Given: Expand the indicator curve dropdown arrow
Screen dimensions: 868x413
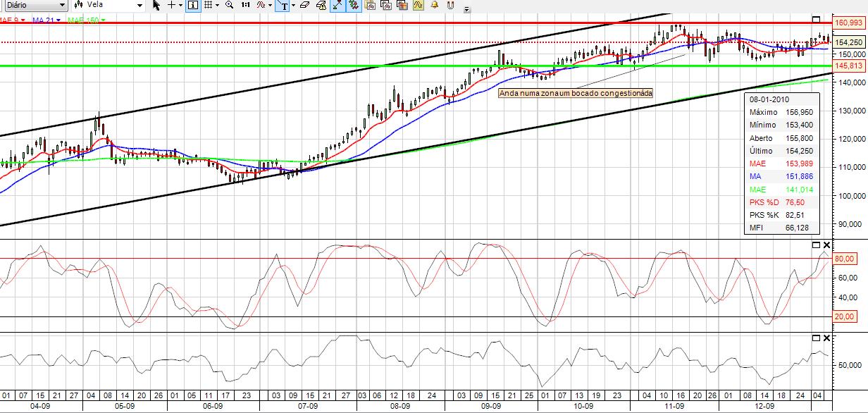Looking at the screenshot, I should click(x=271, y=5).
